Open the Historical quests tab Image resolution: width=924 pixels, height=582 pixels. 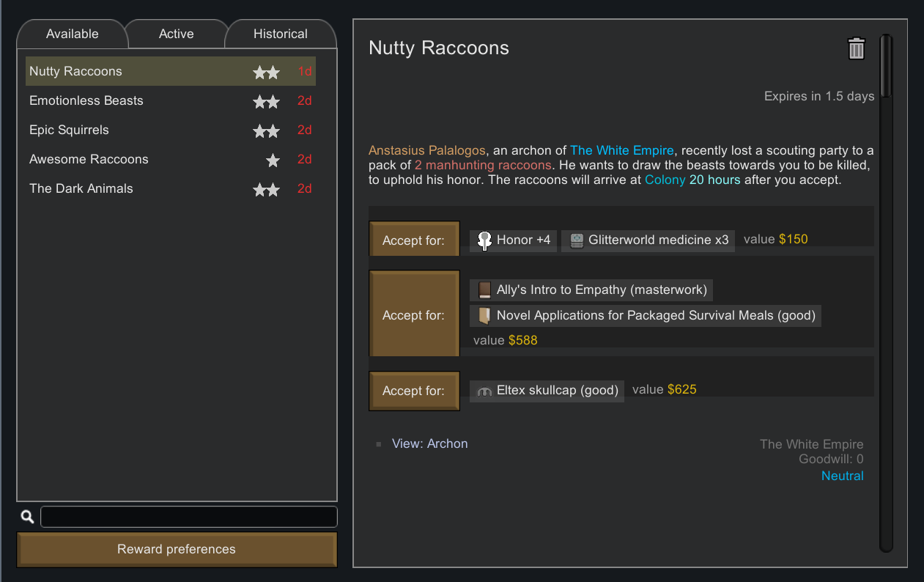click(x=280, y=34)
